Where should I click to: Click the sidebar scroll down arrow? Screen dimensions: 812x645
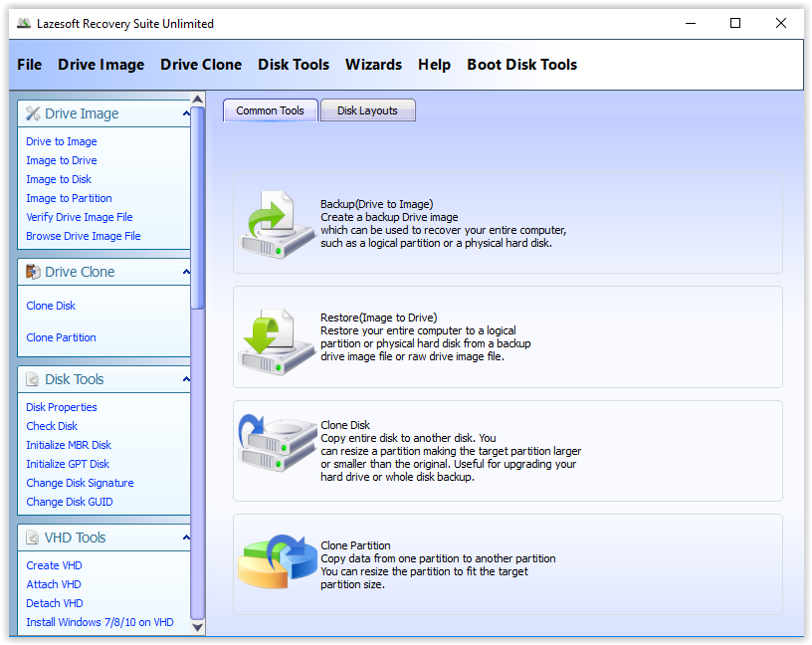pyautogui.click(x=197, y=627)
